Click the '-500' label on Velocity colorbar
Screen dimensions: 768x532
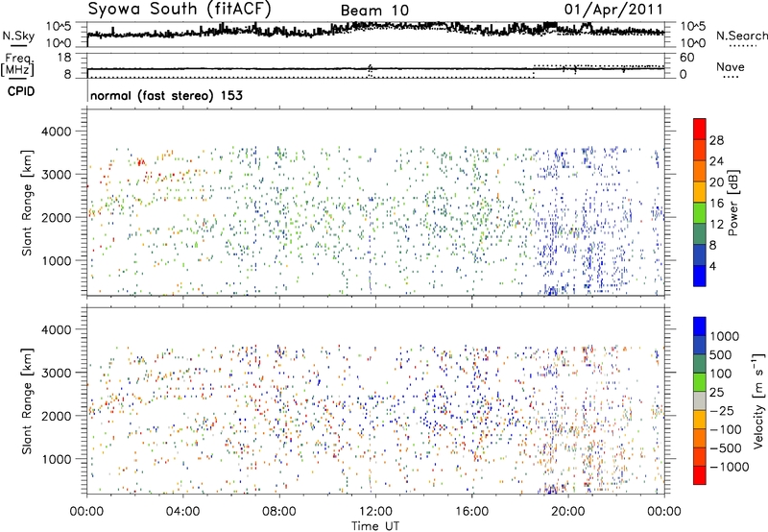click(x=726, y=448)
